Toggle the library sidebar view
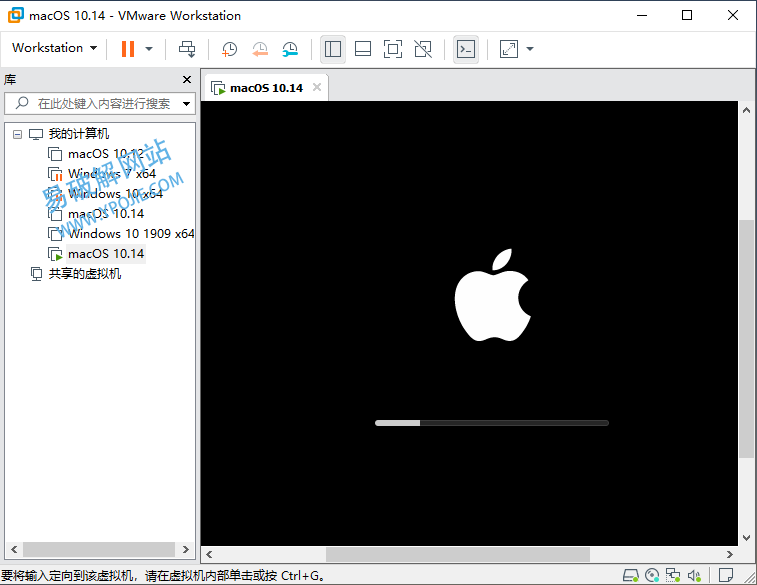This screenshot has width=757, height=585. point(333,49)
